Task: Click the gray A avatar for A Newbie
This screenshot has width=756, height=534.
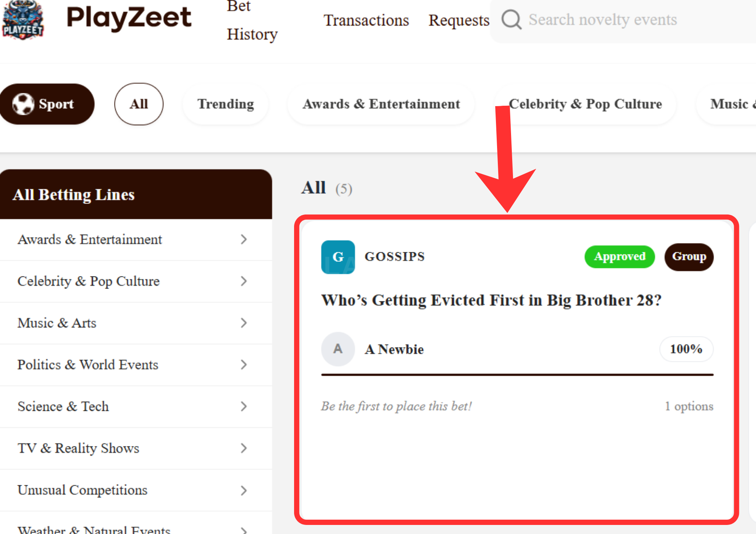Action: click(x=338, y=349)
